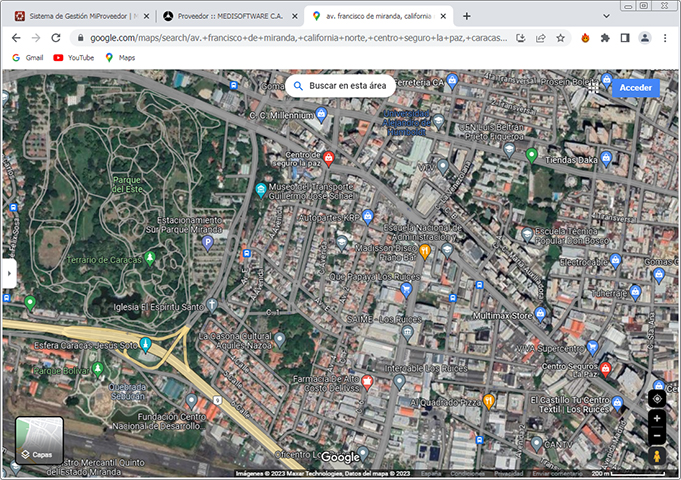Toggle the browser side panel
681x480 pixels.
pyautogui.click(x=625, y=38)
